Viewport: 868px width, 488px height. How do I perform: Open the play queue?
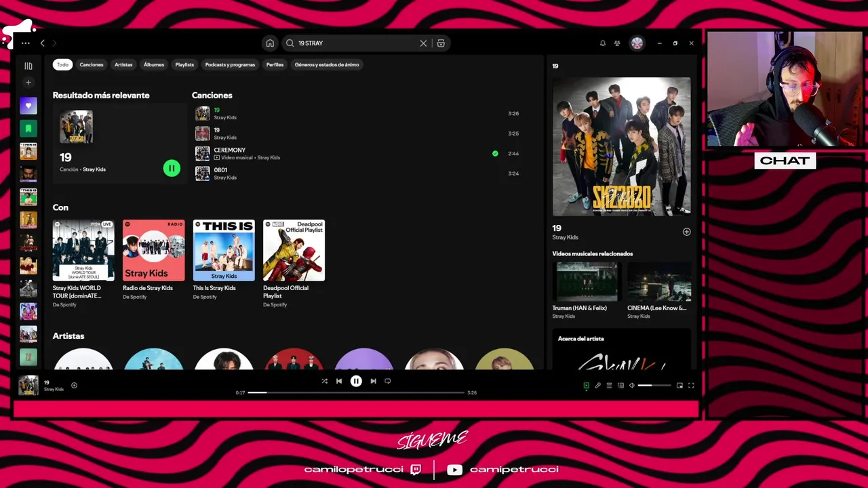pyautogui.click(x=609, y=386)
